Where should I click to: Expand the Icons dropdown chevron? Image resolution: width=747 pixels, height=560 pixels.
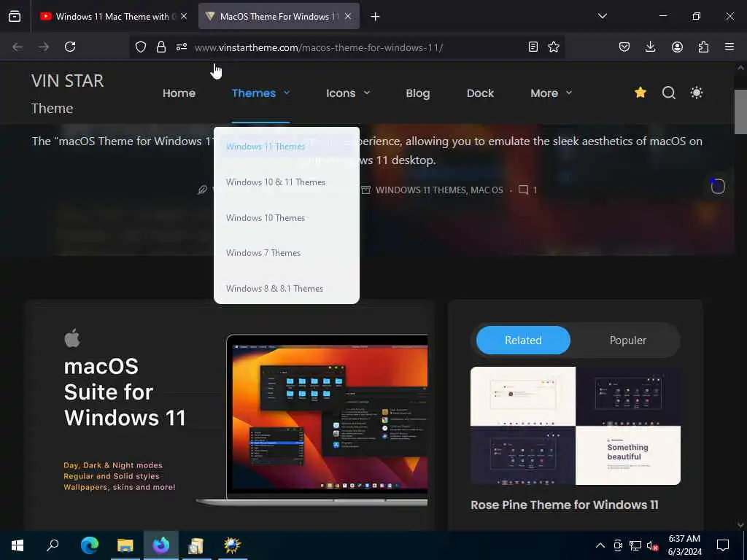point(366,93)
